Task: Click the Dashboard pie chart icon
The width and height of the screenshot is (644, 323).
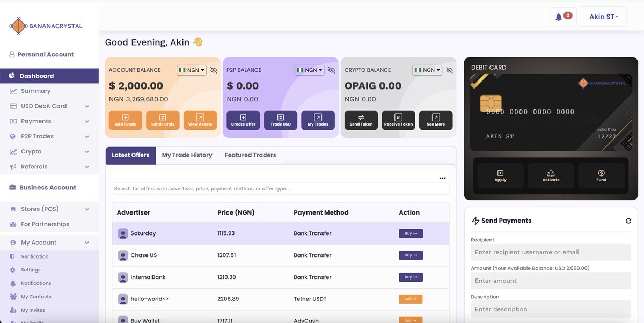Action: [12, 76]
